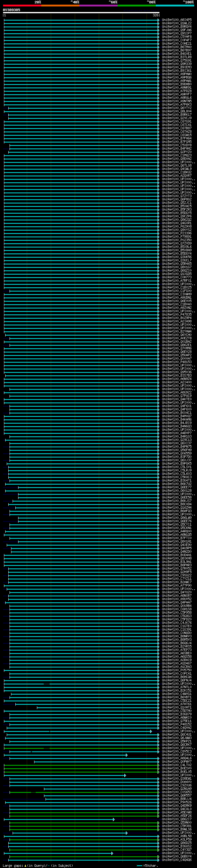The height and width of the screenshot is (868, 197).
Task: Click the red 20% identity legend segment
Action: (22, 6)
